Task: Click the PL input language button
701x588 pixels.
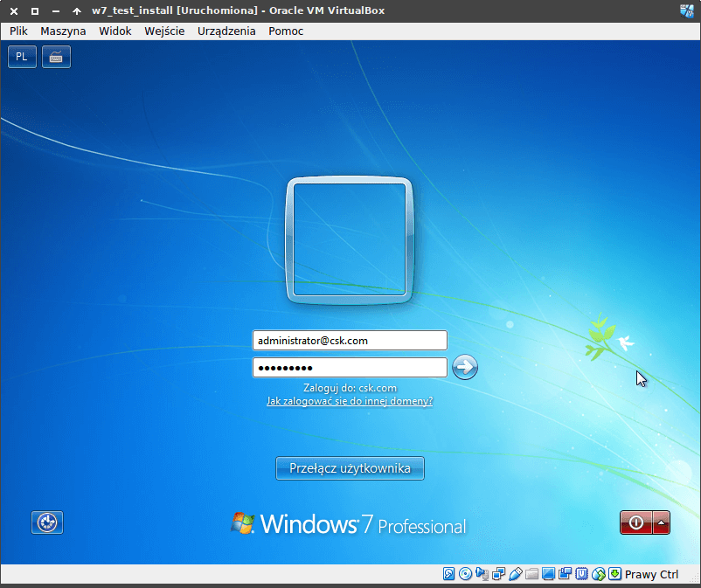Action: (x=22, y=57)
